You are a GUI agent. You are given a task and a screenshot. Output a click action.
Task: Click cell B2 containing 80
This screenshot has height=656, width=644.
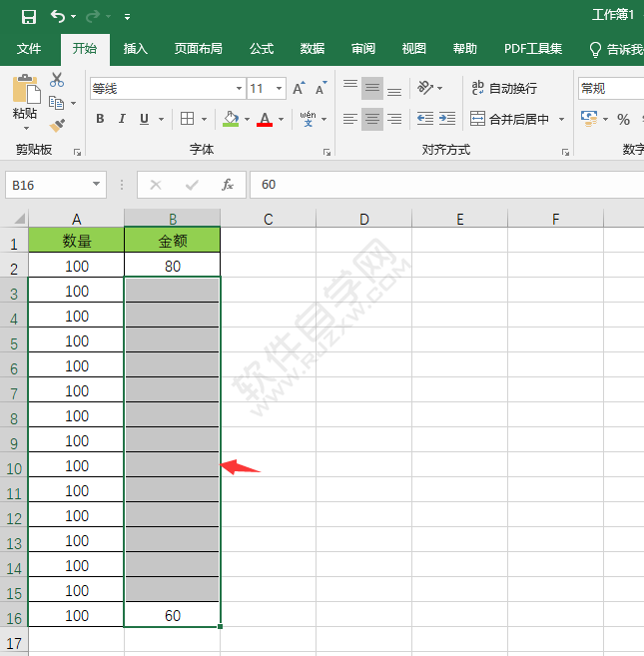pyautogui.click(x=173, y=266)
